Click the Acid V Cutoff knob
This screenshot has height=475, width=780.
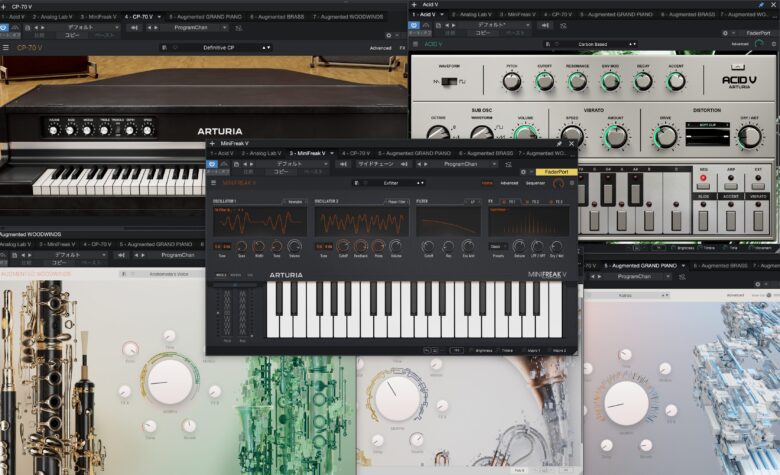544,81
